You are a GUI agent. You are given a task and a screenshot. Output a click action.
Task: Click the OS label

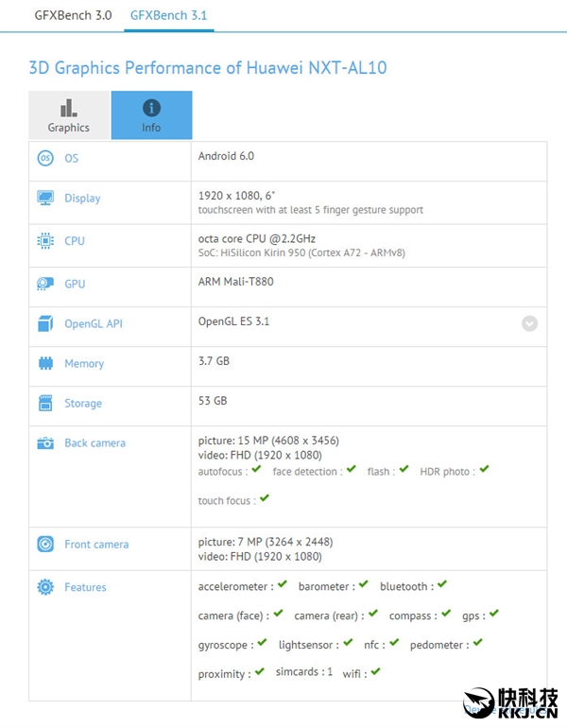click(x=72, y=158)
